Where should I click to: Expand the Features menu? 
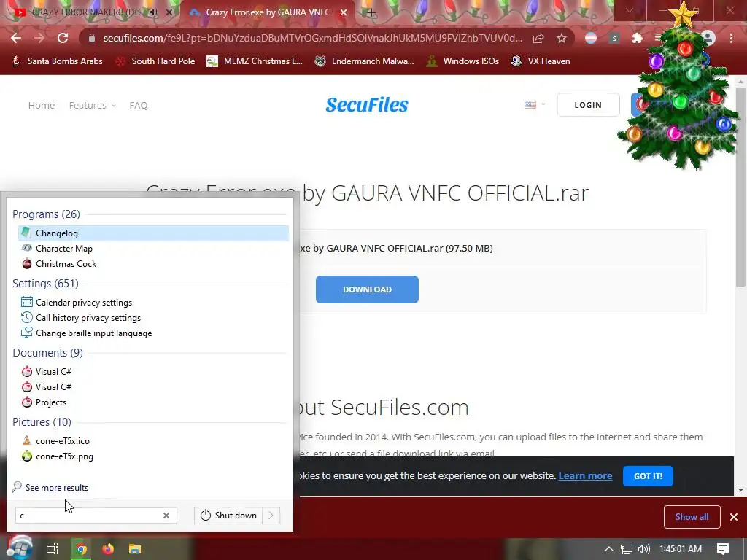93,105
